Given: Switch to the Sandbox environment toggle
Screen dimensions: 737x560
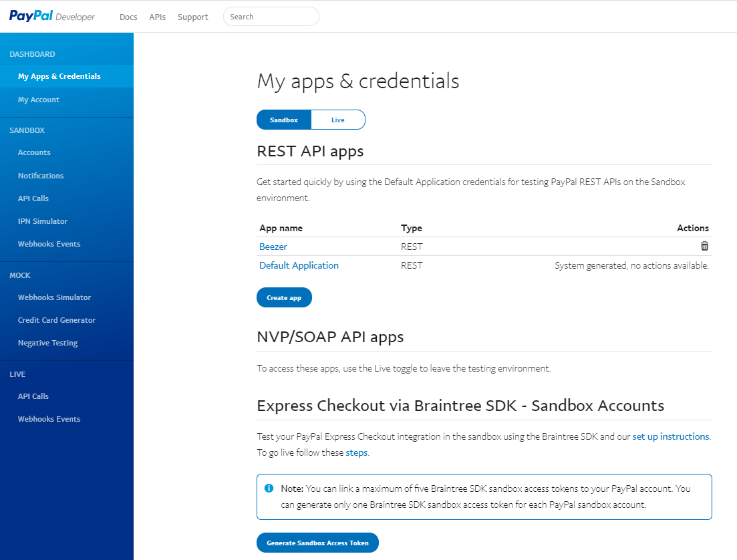Looking at the screenshot, I should 284,120.
